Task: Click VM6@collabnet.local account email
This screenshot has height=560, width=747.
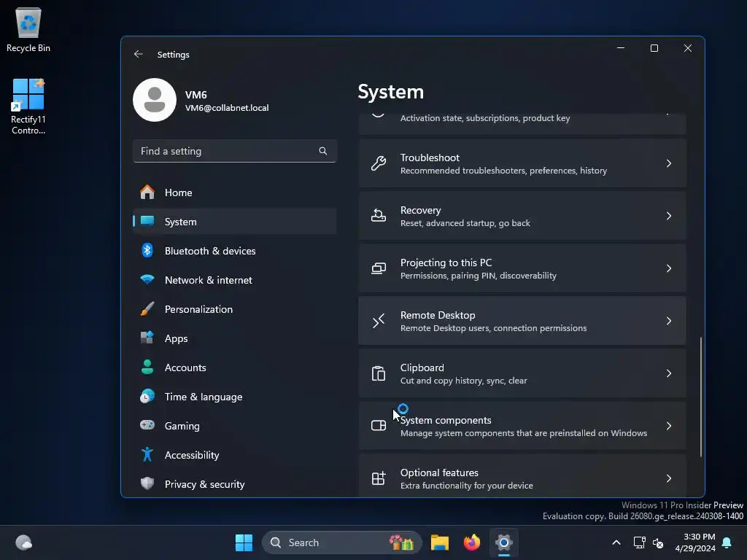Action: [x=227, y=108]
